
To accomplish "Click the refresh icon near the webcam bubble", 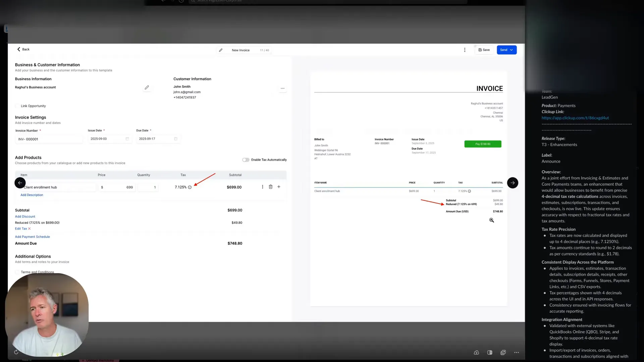I will click(x=16, y=352).
